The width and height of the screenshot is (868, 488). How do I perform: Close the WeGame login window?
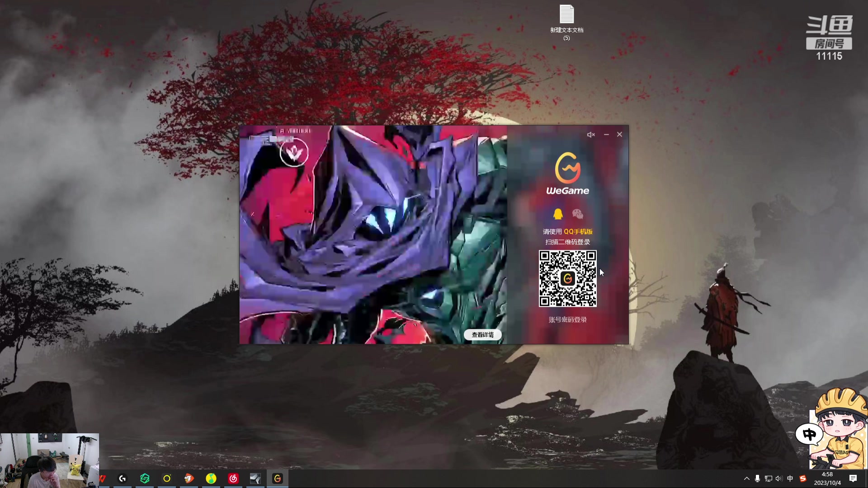pyautogui.click(x=620, y=135)
